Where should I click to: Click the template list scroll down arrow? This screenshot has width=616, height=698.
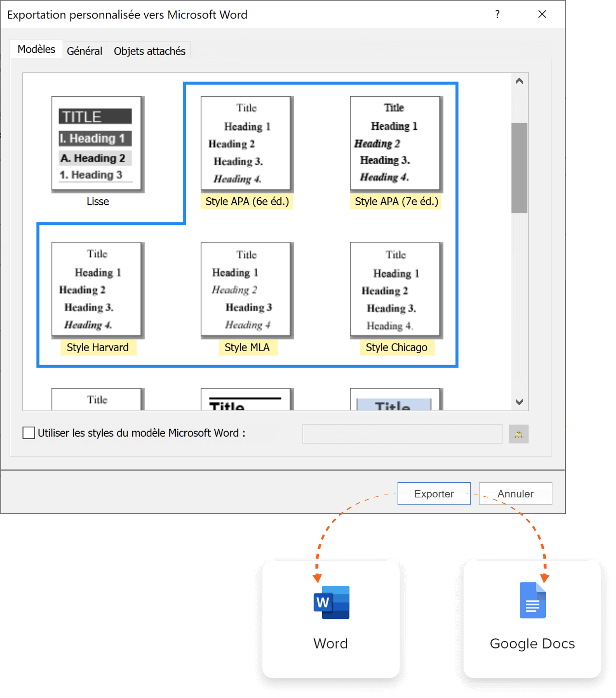(x=519, y=402)
